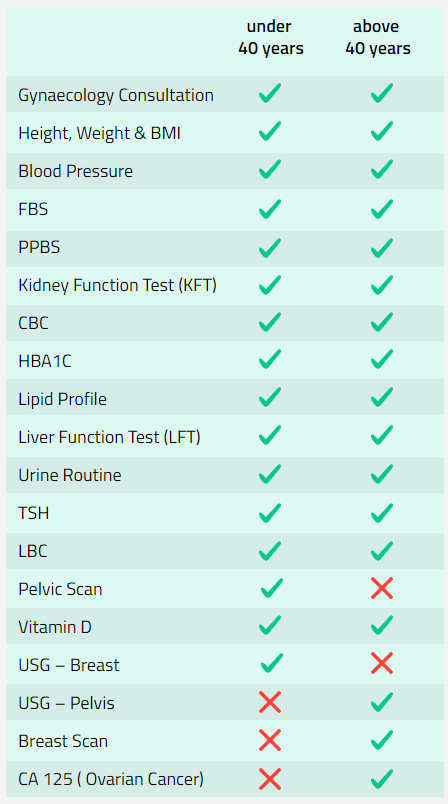Click the above-40 checkmark for Blood Pressure
The image size is (448, 804).
coord(382,169)
